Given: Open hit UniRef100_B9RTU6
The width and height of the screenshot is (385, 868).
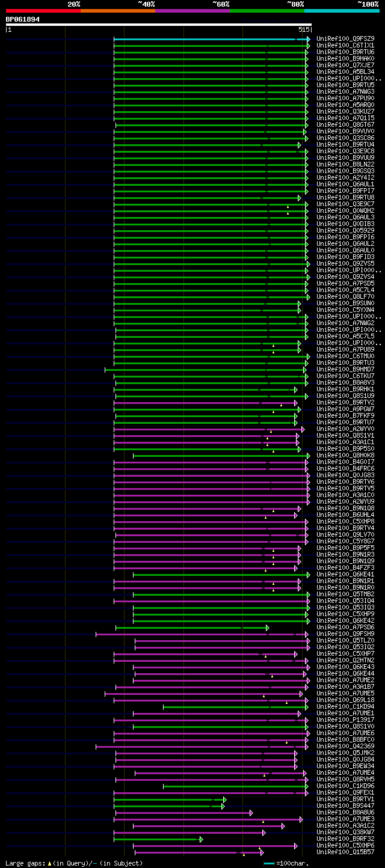Looking at the screenshot, I should pyautogui.click(x=345, y=52).
